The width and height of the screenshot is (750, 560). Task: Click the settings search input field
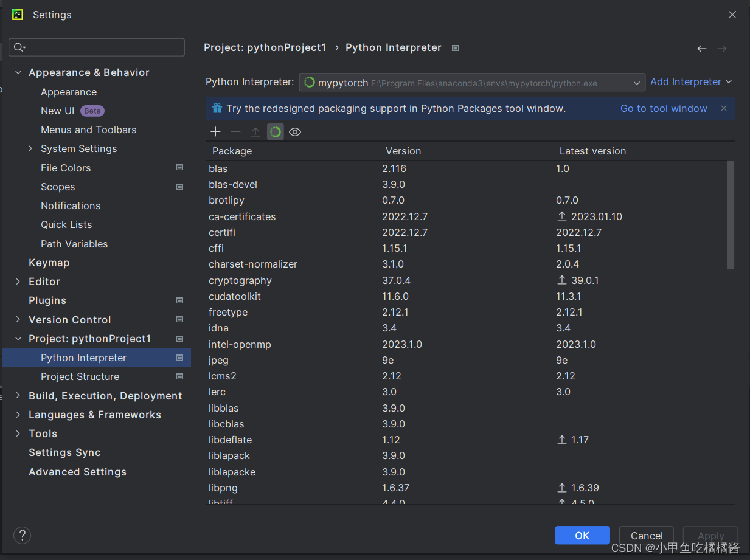click(x=97, y=47)
